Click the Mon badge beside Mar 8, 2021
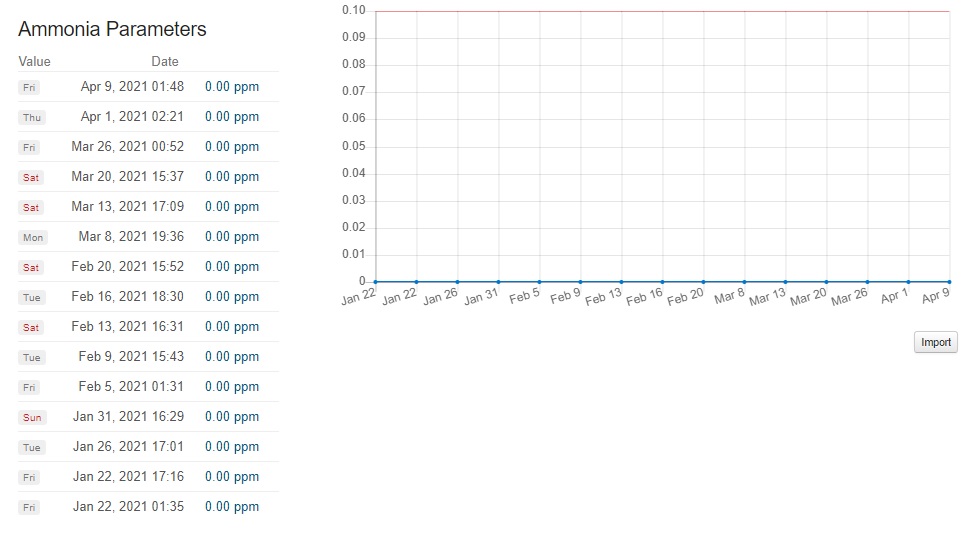This screenshot has width=973, height=536. pos(33,238)
